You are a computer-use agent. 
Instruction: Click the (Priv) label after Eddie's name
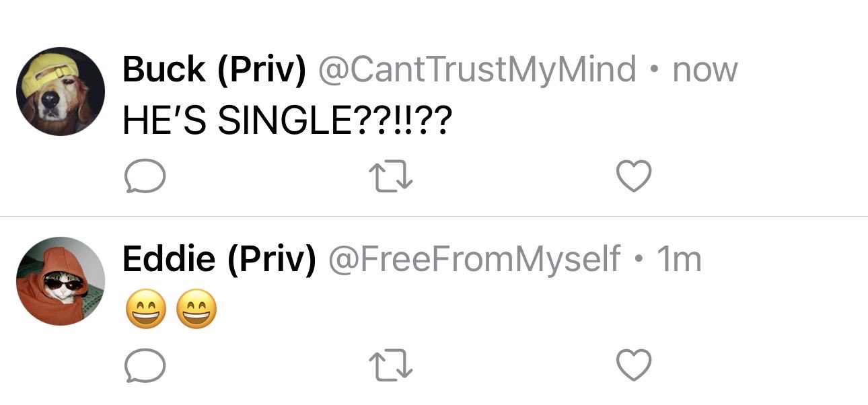(x=271, y=260)
